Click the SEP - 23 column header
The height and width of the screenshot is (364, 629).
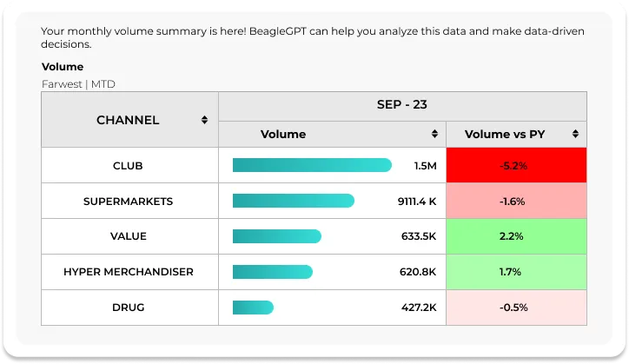click(402, 105)
